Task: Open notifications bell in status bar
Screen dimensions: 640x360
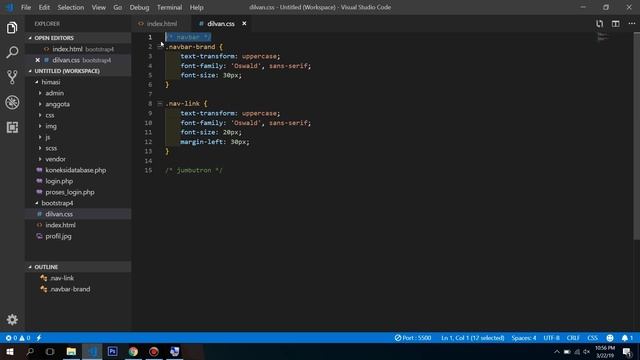Action: pos(627,338)
